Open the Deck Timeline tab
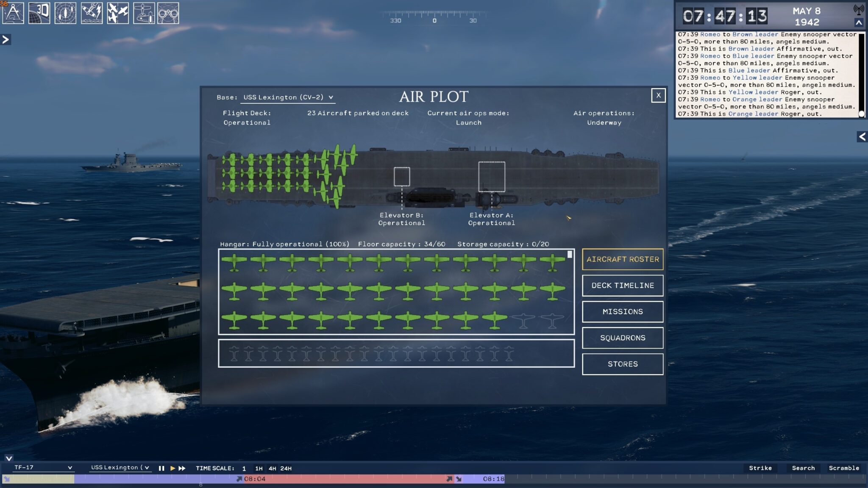The image size is (868, 488). [x=622, y=286]
